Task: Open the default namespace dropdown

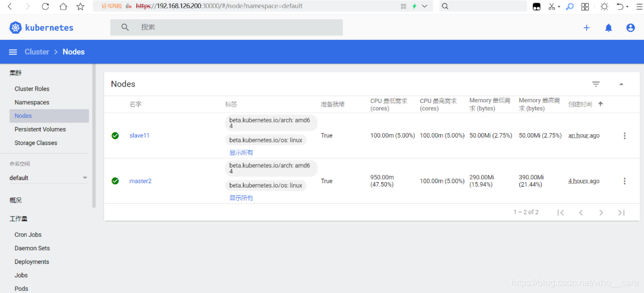Action: [49, 178]
